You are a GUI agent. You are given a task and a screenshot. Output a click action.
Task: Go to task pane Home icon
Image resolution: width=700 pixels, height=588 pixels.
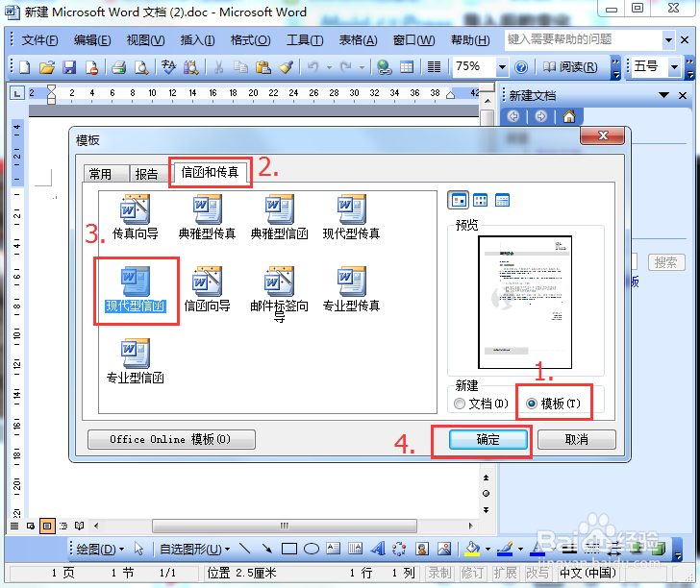(569, 116)
